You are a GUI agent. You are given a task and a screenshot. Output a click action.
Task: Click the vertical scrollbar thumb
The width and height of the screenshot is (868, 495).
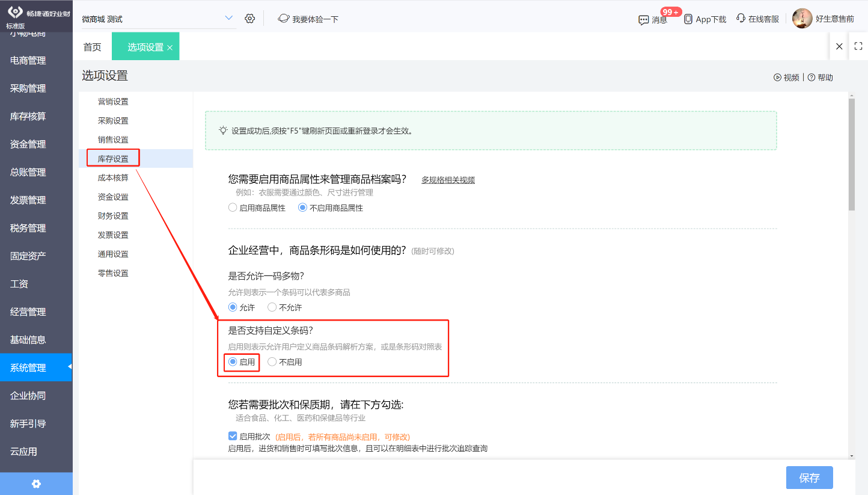(x=852, y=154)
